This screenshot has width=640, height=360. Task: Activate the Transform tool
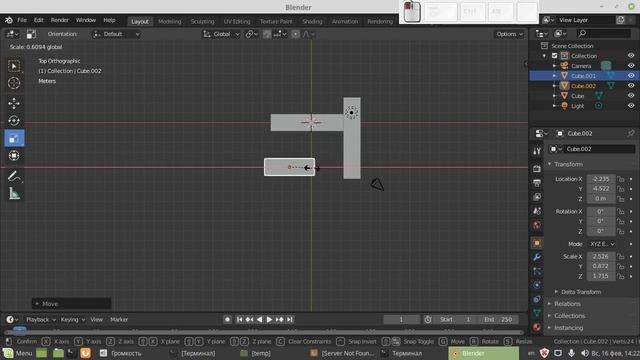tap(14, 156)
